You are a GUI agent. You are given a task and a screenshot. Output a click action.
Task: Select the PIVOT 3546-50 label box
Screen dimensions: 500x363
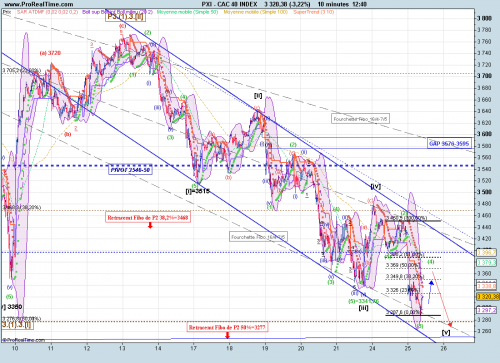131,170
